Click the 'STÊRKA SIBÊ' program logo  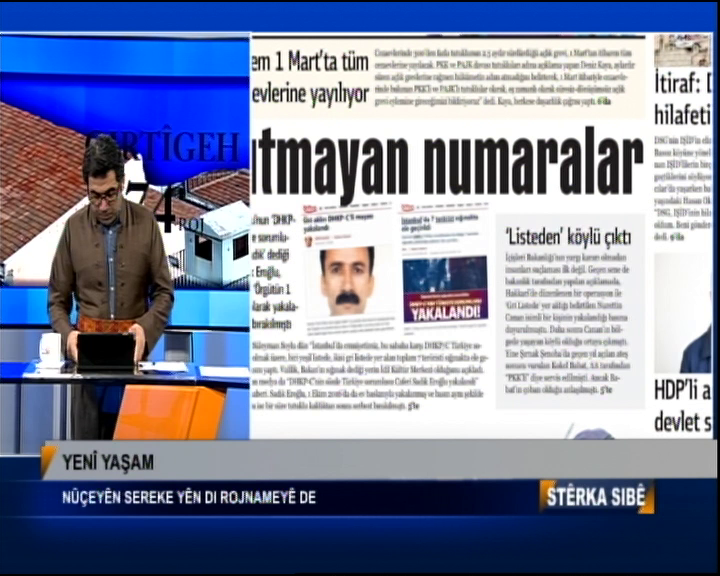[x=597, y=497]
